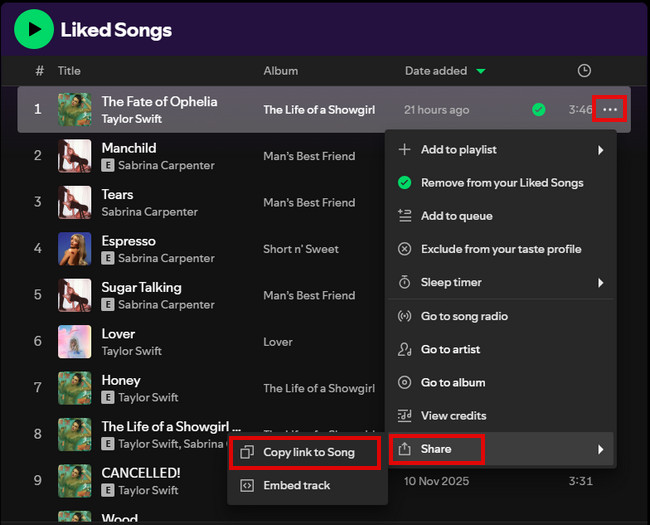The height and width of the screenshot is (525, 650).
Task: Expand the Add to playlist submenu arrow
Action: [x=600, y=150]
